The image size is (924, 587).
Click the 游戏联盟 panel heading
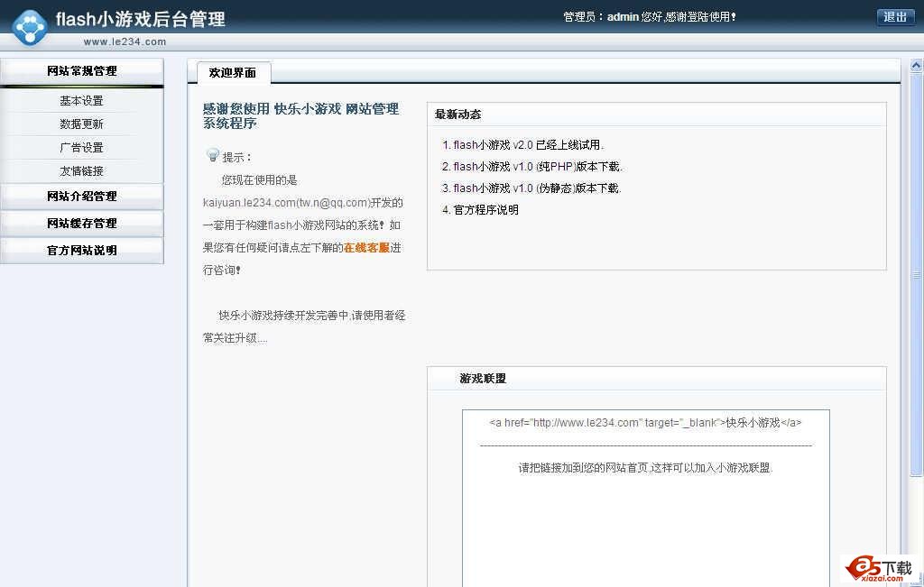click(483, 379)
